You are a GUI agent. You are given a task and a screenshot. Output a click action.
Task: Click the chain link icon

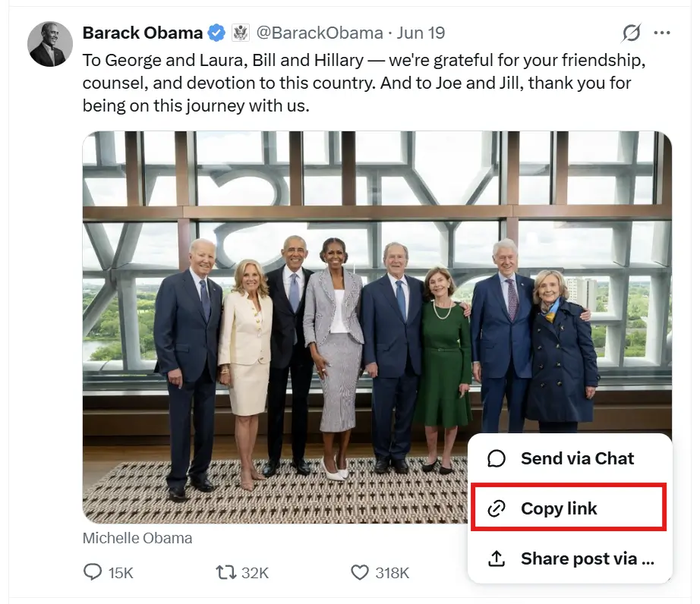click(x=497, y=508)
